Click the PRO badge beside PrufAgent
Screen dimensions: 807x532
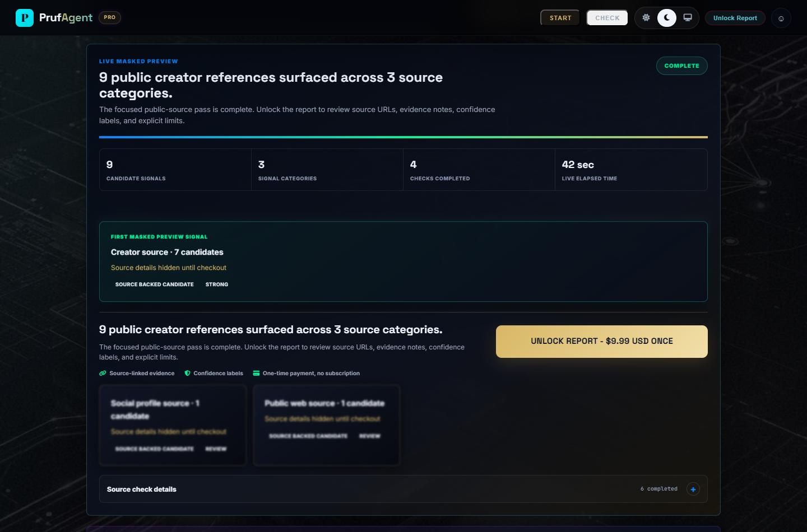[110, 17]
